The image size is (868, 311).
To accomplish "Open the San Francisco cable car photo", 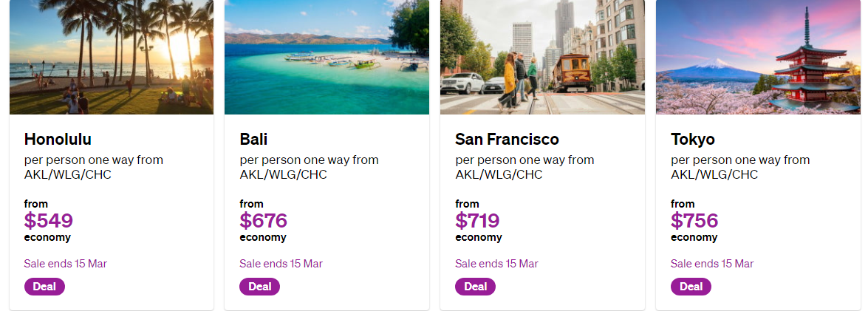I will coord(542,57).
